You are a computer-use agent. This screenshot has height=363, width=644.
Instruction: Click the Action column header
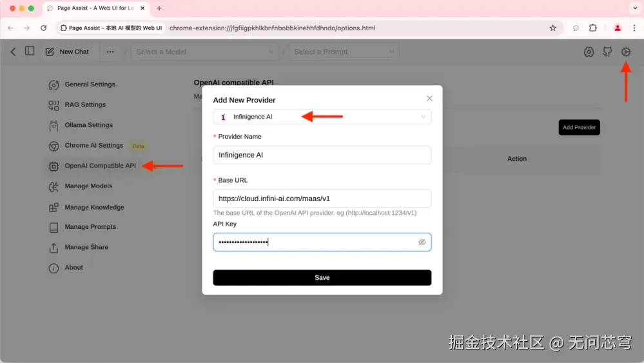coord(516,159)
